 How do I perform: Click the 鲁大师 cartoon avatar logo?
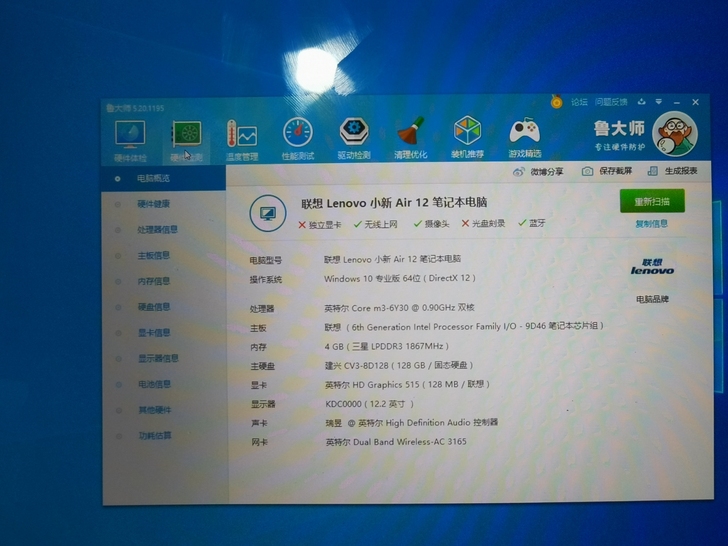(675, 135)
